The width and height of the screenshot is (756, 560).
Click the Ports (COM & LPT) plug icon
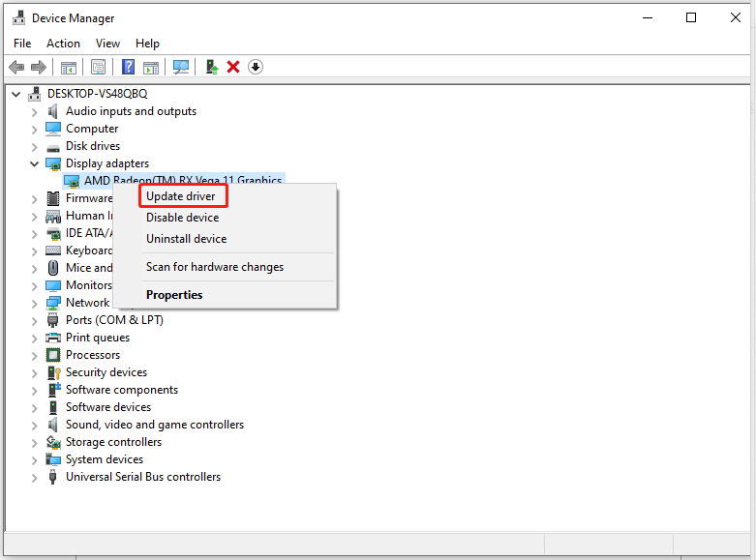coord(53,320)
